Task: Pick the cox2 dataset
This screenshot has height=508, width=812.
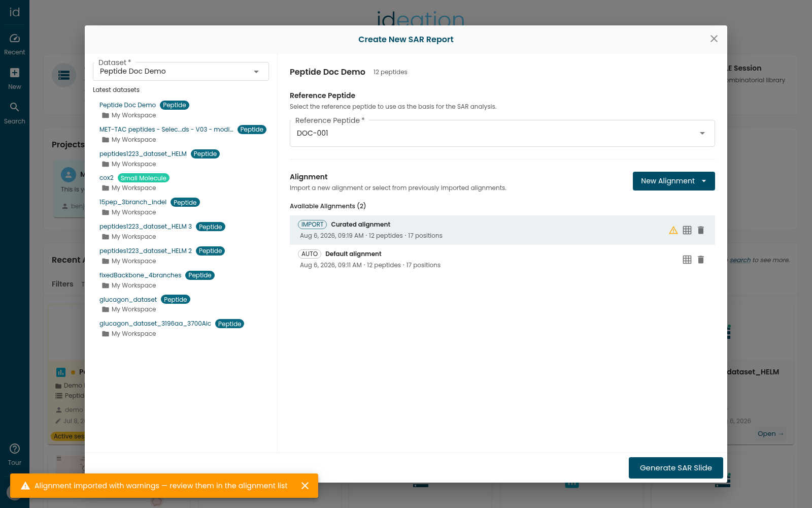Action: coord(106,178)
